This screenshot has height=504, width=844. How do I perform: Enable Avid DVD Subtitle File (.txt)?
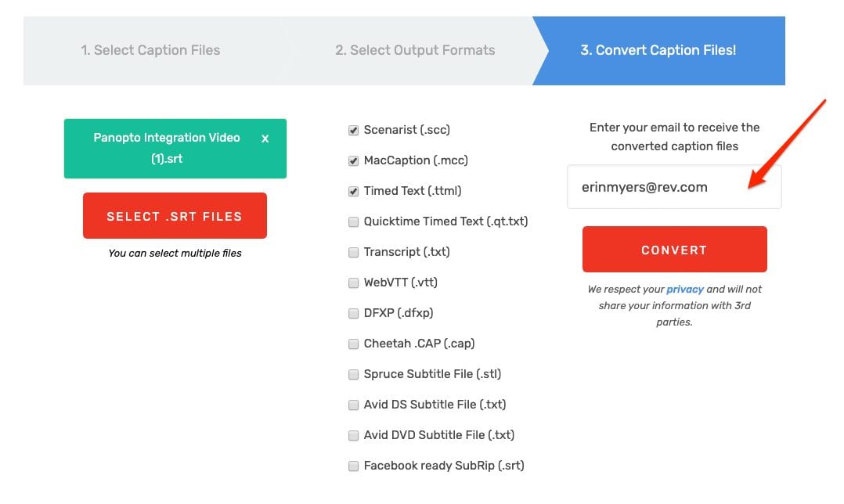pos(354,436)
